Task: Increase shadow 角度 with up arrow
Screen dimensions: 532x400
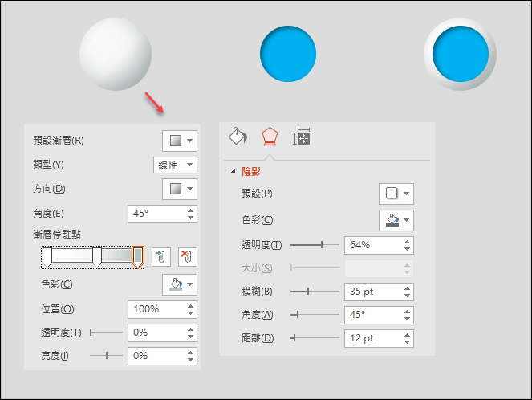Action: 407,312
